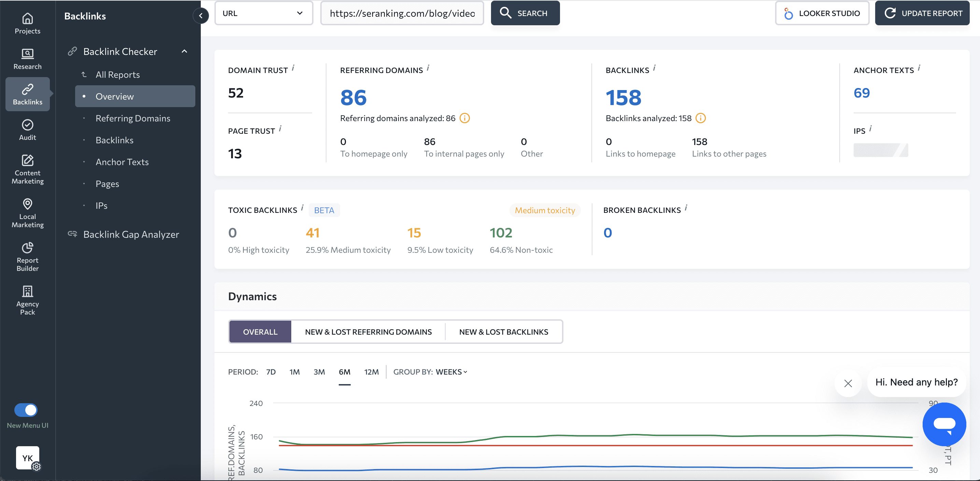Click the BETA badge
The width and height of the screenshot is (980, 481).
tap(324, 210)
